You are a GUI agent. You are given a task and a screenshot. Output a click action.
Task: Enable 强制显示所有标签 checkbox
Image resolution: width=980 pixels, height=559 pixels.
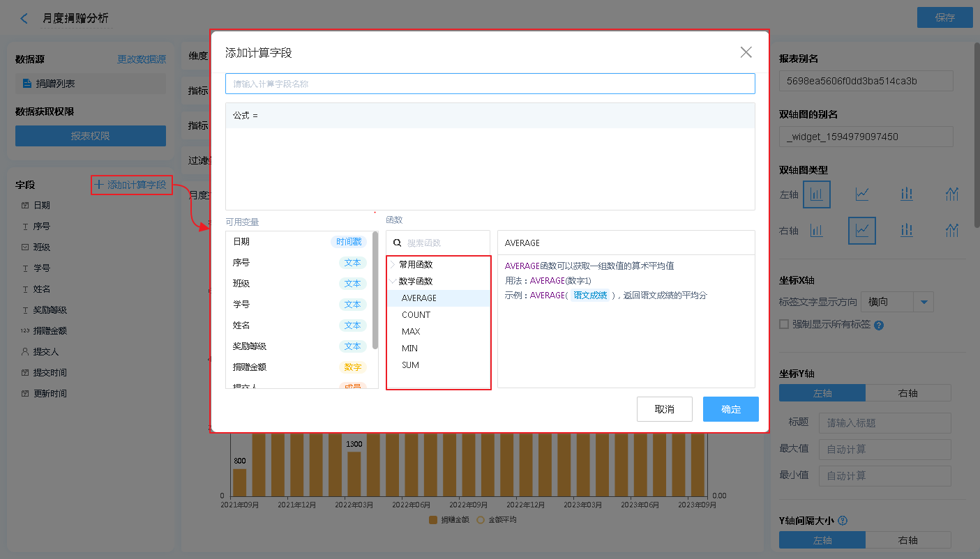(x=784, y=324)
